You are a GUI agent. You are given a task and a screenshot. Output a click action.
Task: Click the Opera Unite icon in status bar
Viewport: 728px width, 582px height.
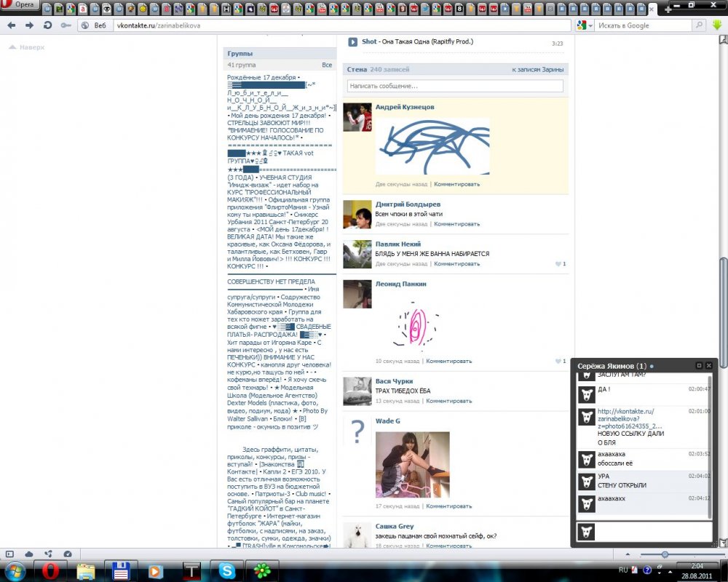click(48, 554)
